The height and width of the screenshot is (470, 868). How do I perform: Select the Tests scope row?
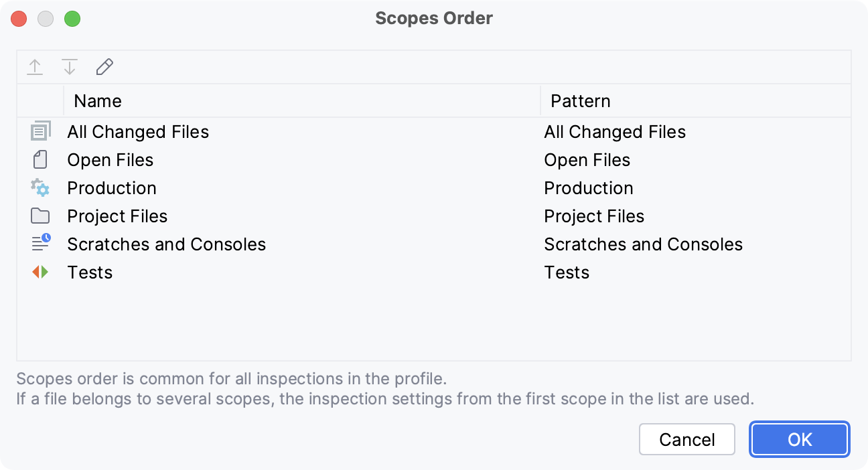[x=89, y=272]
